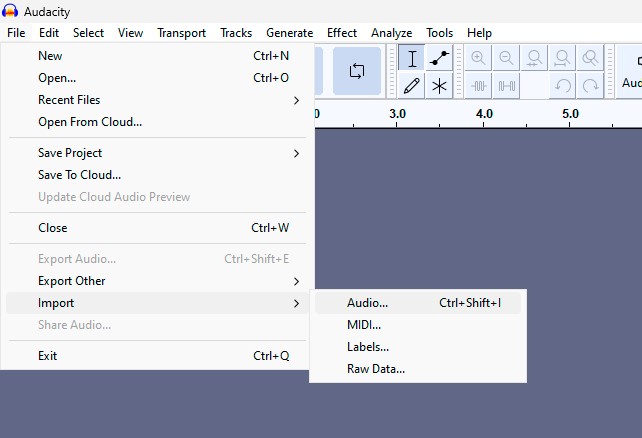This screenshot has height=438, width=642.
Task: Click the Fit Selection to Width zoom icon
Action: click(534, 59)
